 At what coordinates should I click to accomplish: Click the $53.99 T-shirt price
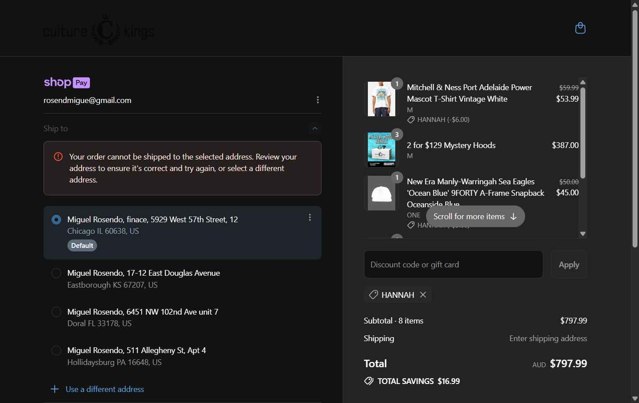[567, 99]
